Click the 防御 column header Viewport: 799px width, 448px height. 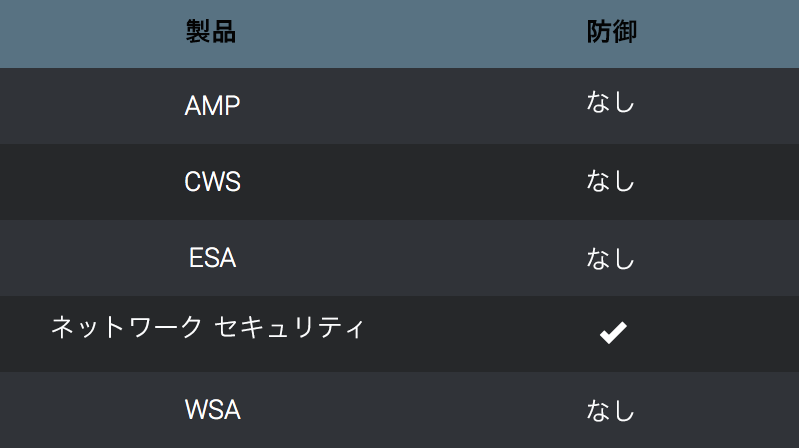tap(611, 32)
